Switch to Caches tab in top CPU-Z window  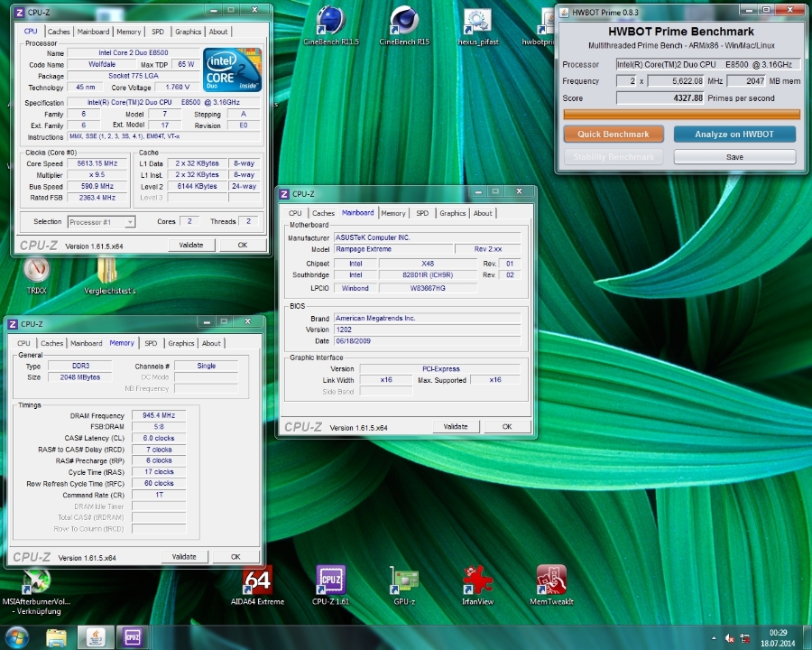59,32
